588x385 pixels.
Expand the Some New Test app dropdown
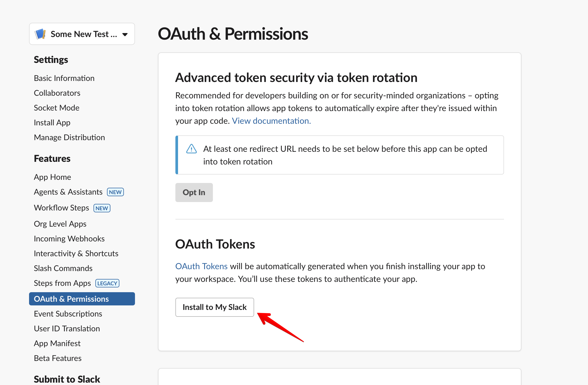125,34
